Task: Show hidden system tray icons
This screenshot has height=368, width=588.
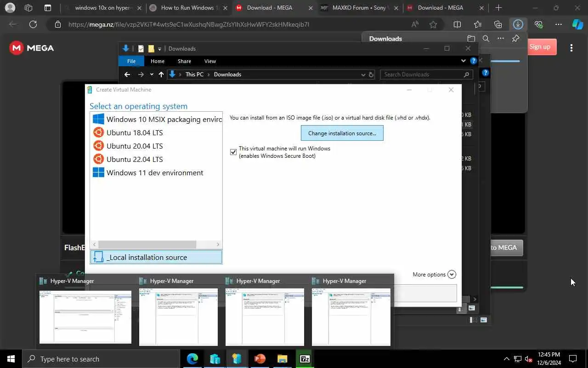Action: click(507, 359)
